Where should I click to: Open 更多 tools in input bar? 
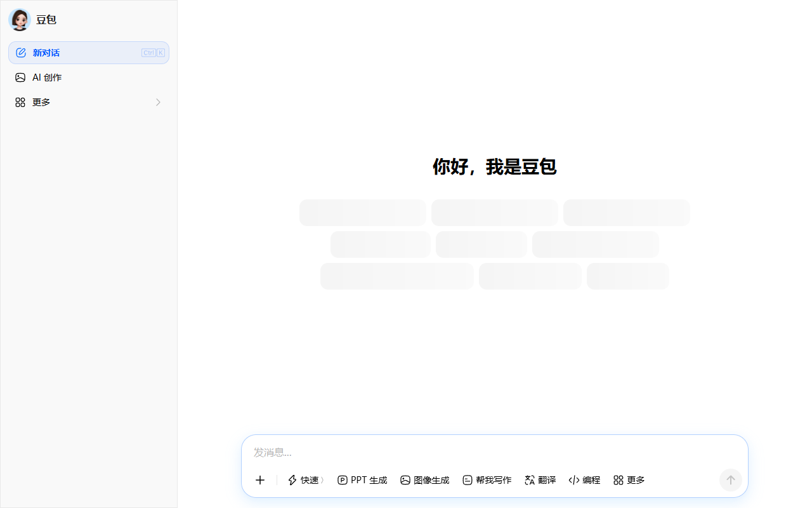click(x=629, y=480)
